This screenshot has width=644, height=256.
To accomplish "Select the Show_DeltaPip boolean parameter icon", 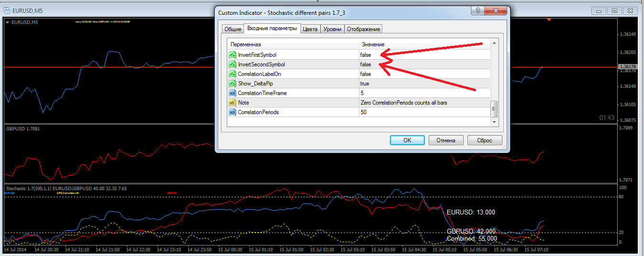I will pyautogui.click(x=233, y=84).
